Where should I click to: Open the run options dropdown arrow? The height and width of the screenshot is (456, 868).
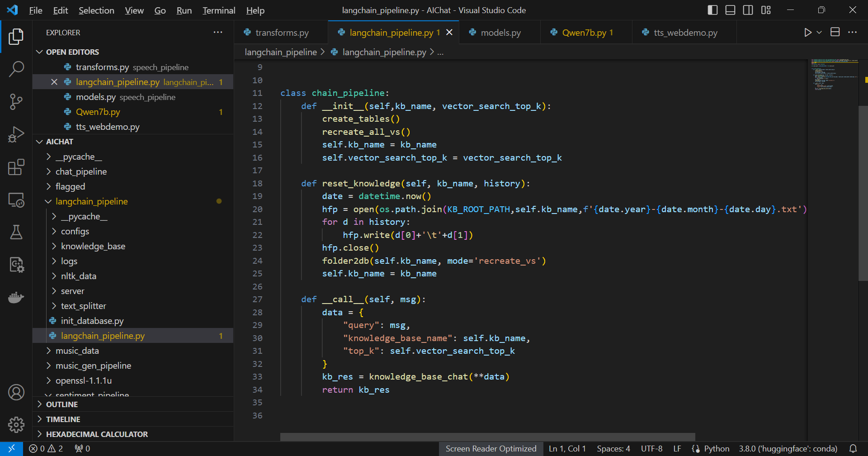tap(819, 32)
